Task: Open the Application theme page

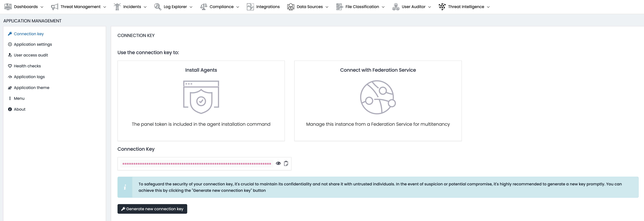Action: click(x=31, y=88)
